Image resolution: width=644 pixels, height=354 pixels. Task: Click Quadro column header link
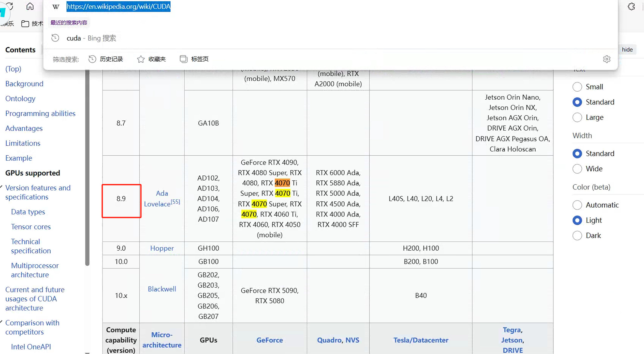(329, 340)
